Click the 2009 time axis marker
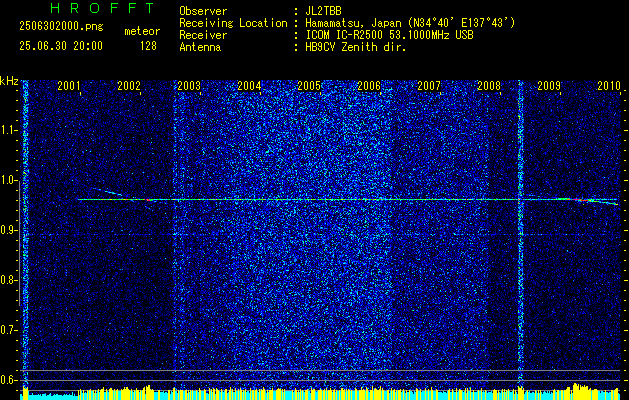 (549, 86)
